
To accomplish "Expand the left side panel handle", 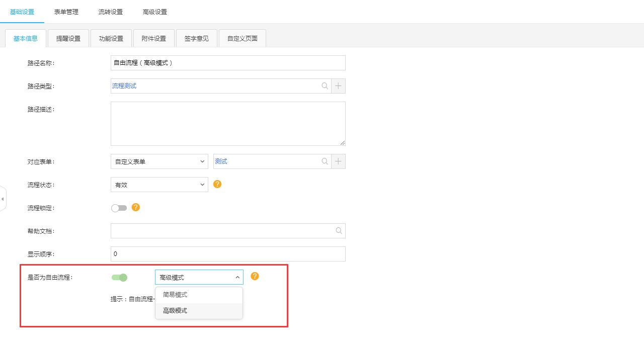I will [3, 199].
